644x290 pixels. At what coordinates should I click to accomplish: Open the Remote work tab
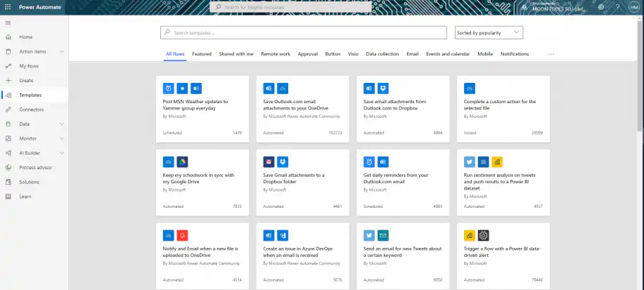coord(276,54)
